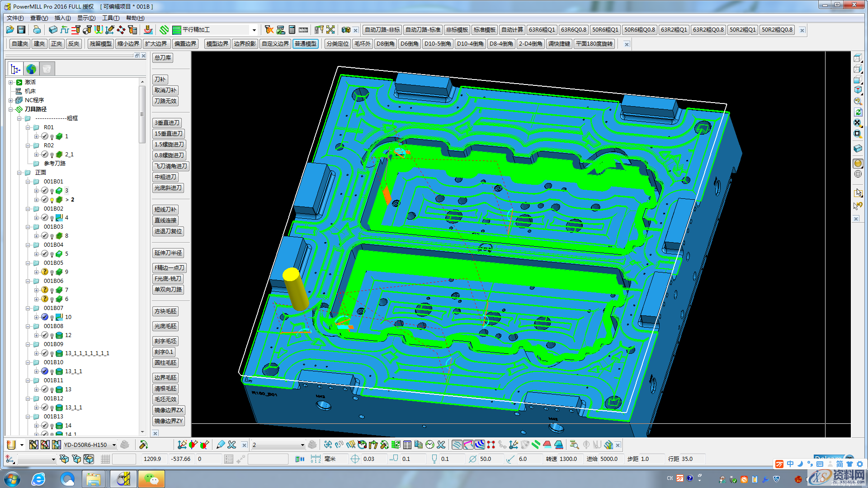Click the Save project floppy icon
This screenshot has height=488, width=868.
tap(21, 30)
